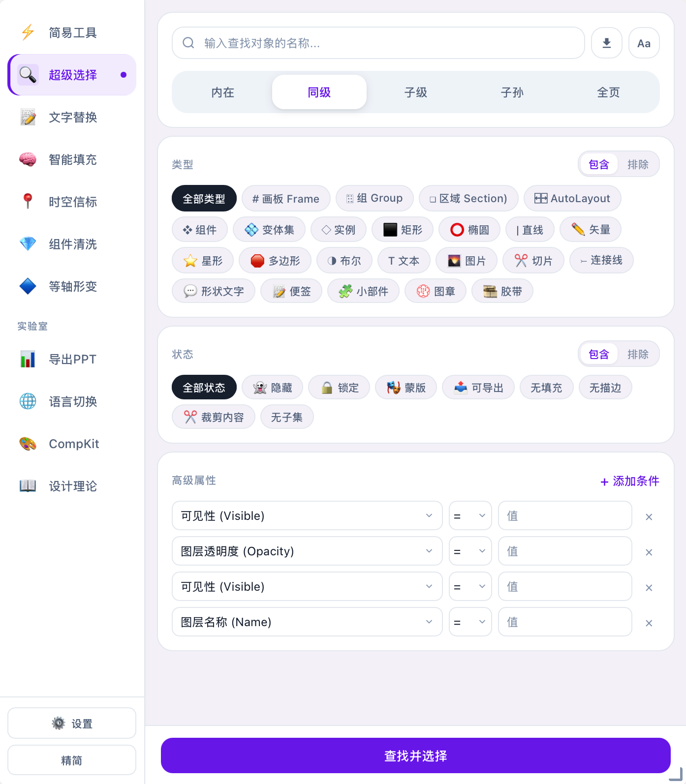The image size is (686, 784).
Task: Toggle the 无填充 state chip
Action: [546, 388]
